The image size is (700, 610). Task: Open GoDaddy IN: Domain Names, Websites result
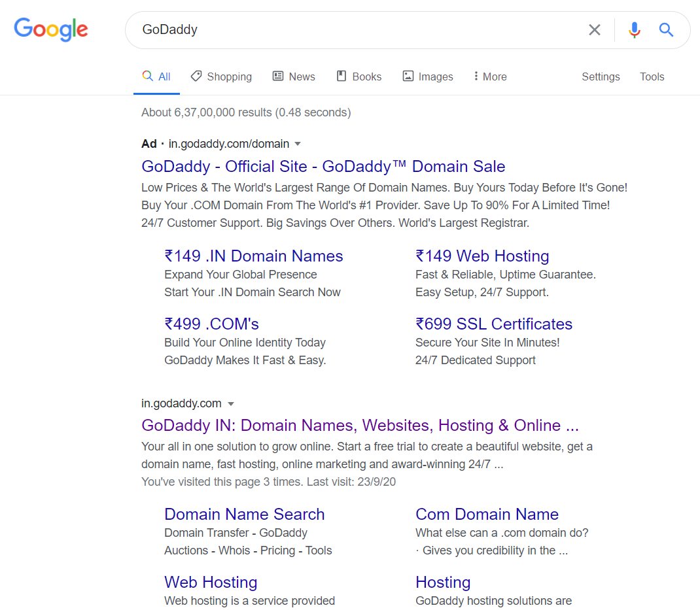click(360, 425)
